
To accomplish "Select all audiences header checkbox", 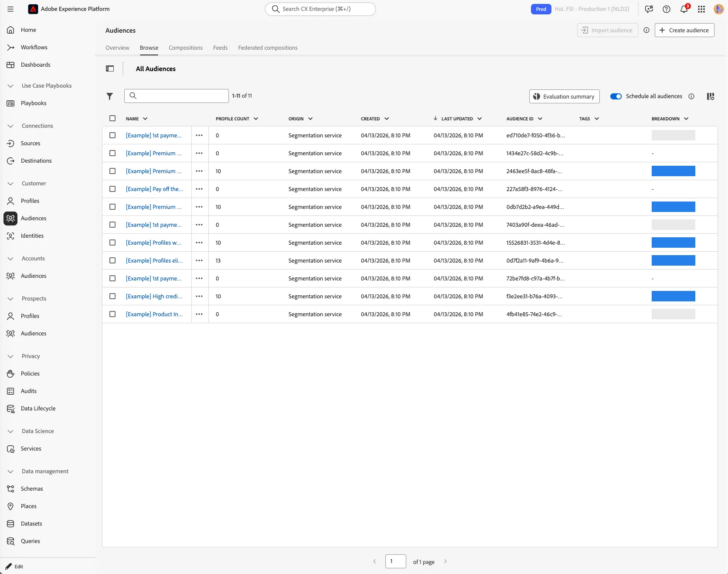I will [x=112, y=118].
